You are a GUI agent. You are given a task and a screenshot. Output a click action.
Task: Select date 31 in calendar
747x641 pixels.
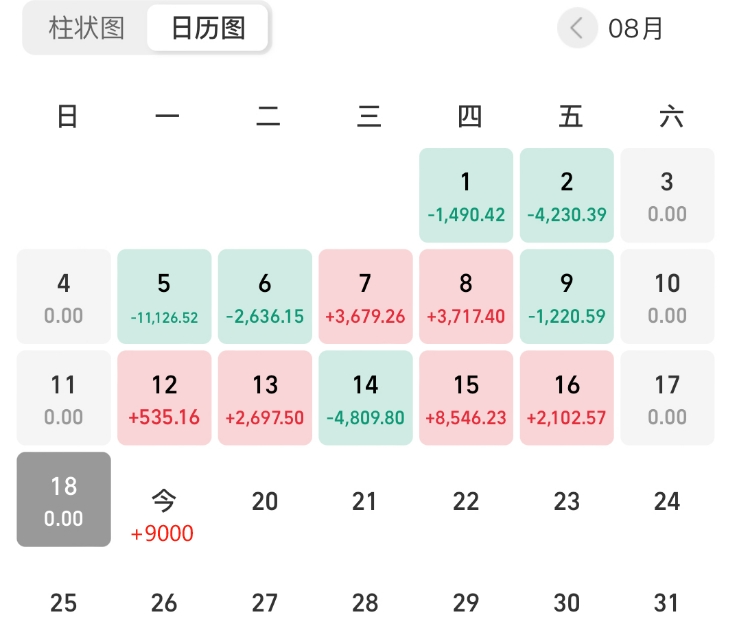(x=667, y=603)
